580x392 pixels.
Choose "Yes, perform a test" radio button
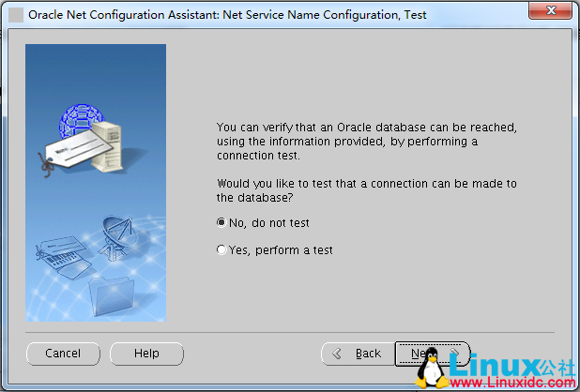click(x=221, y=250)
